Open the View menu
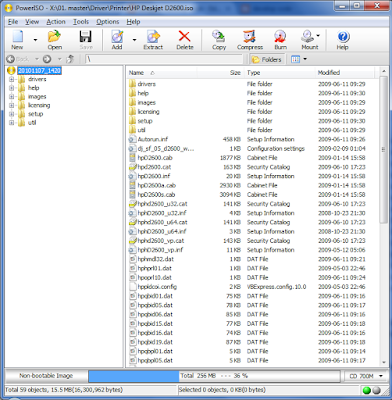This screenshot has width=392, height=400. [32, 22]
